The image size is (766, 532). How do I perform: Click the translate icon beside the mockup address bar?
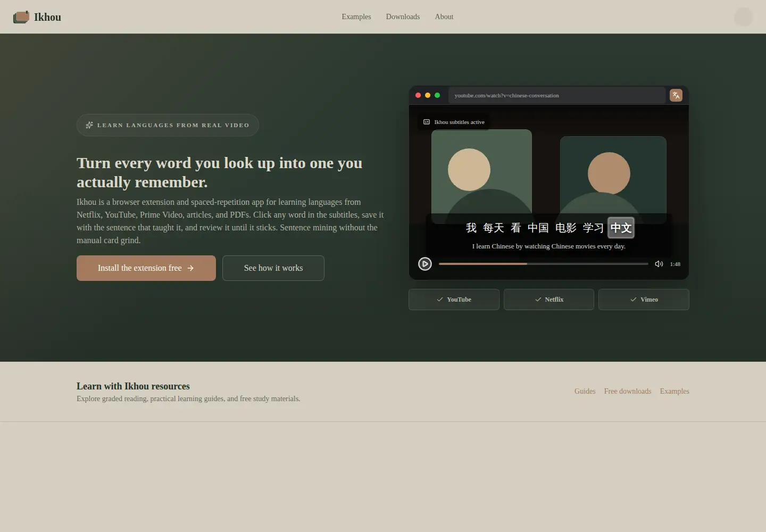[676, 95]
